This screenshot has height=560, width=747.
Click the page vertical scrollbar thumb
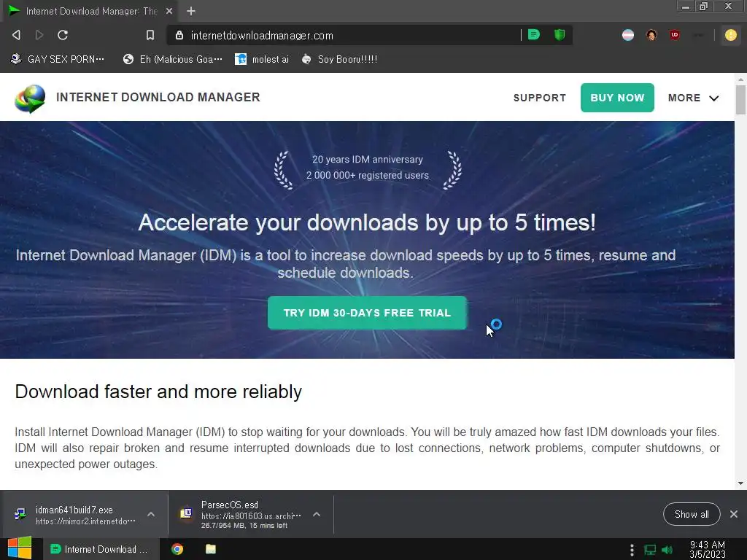[x=740, y=100]
